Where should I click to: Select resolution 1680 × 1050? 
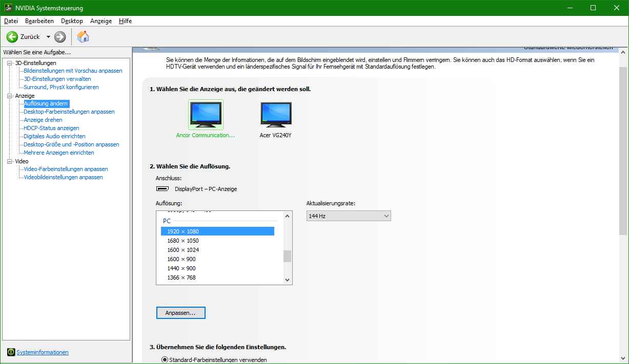(x=218, y=241)
